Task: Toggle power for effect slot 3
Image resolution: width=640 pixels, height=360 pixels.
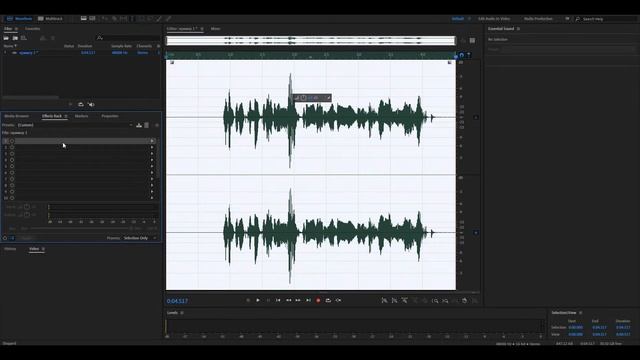Action: pos(12,154)
